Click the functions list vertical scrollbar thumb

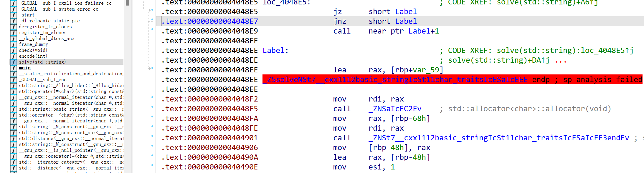coord(127,2)
